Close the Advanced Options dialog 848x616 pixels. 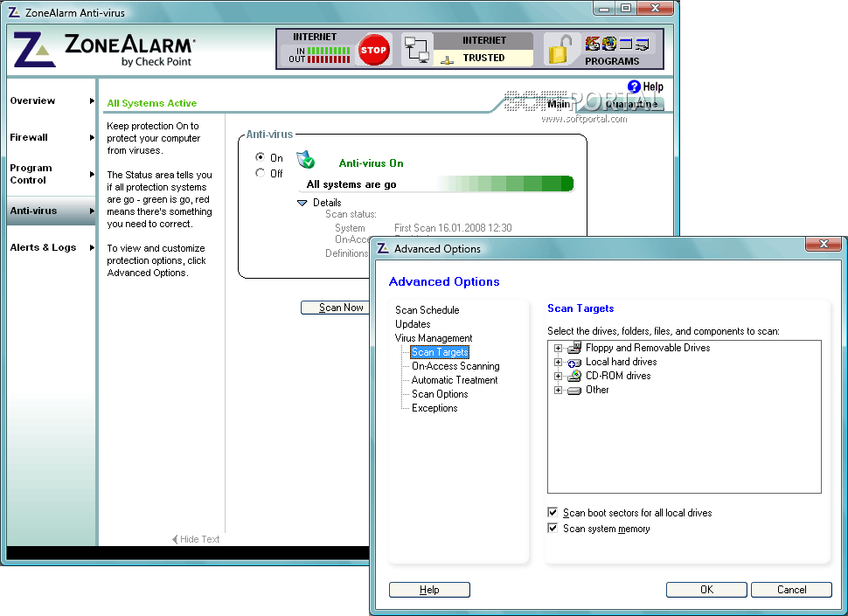pos(824,244)
